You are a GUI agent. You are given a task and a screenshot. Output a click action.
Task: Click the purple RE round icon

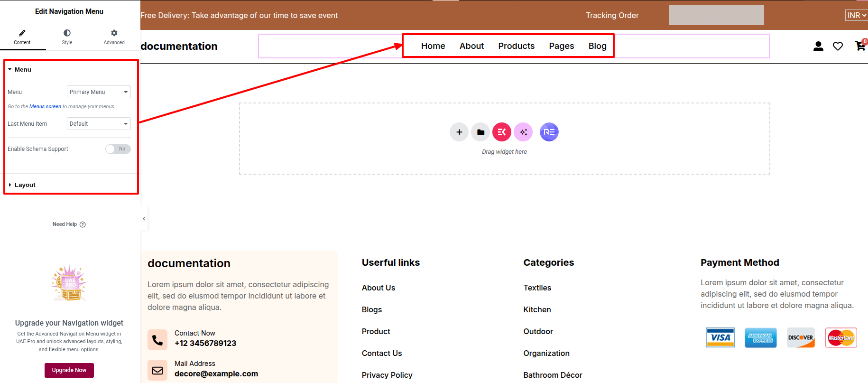click(549, 132)
